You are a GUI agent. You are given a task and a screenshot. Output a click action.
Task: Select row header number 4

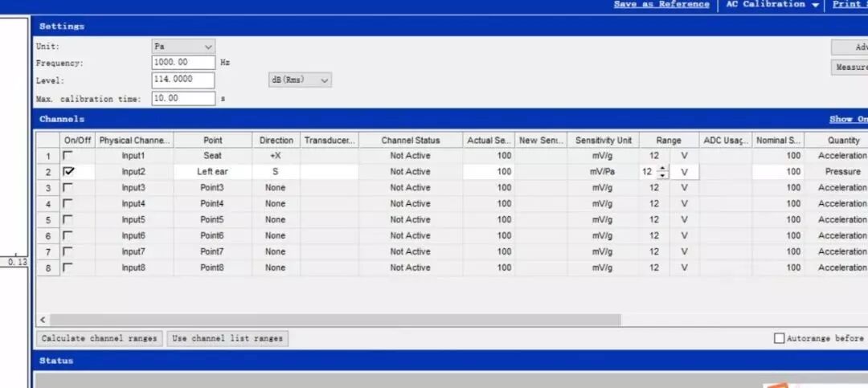pos(48,204)
